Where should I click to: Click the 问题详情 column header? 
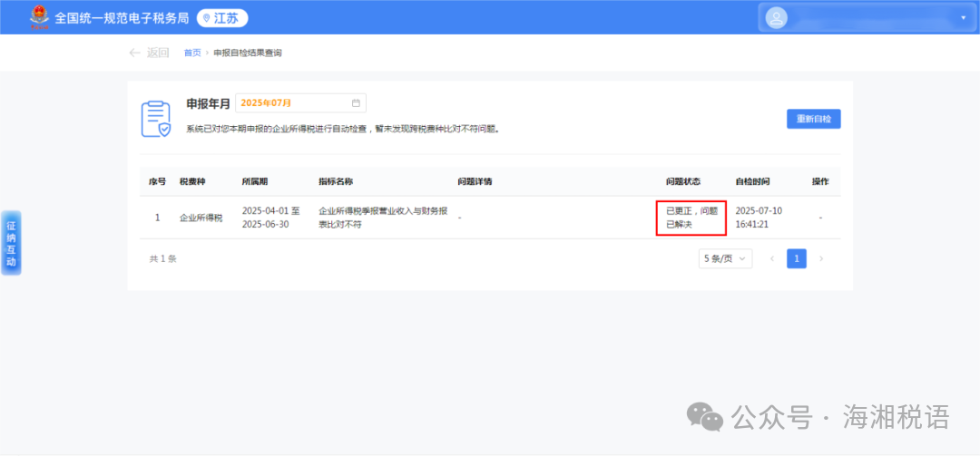pos(475,182)
